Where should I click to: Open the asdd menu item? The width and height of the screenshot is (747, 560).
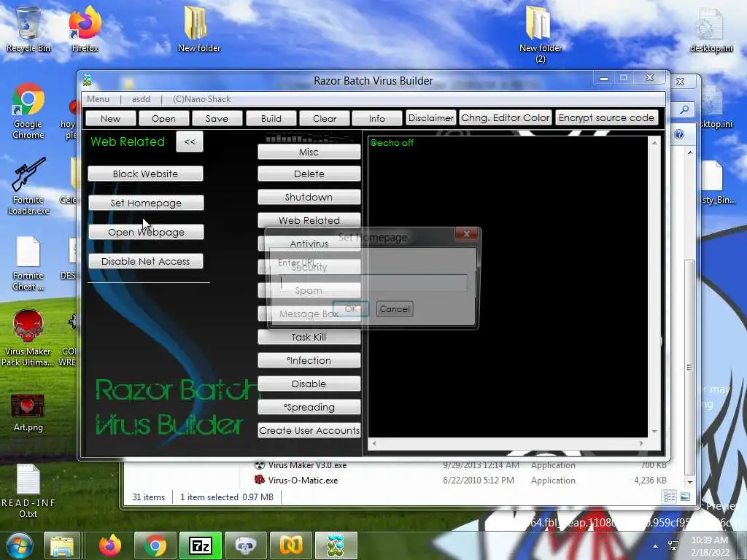(x=141, y=99)
